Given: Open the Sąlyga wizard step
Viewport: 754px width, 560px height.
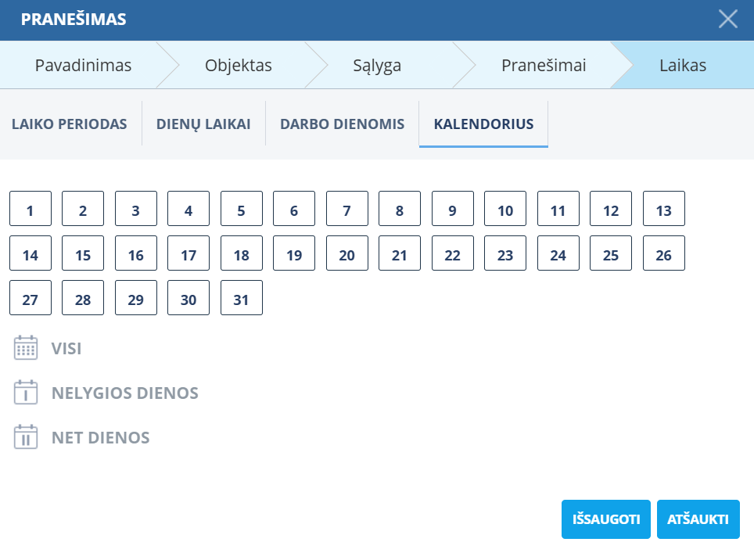Looking at the screenshot, I should (x=377, y=65).
